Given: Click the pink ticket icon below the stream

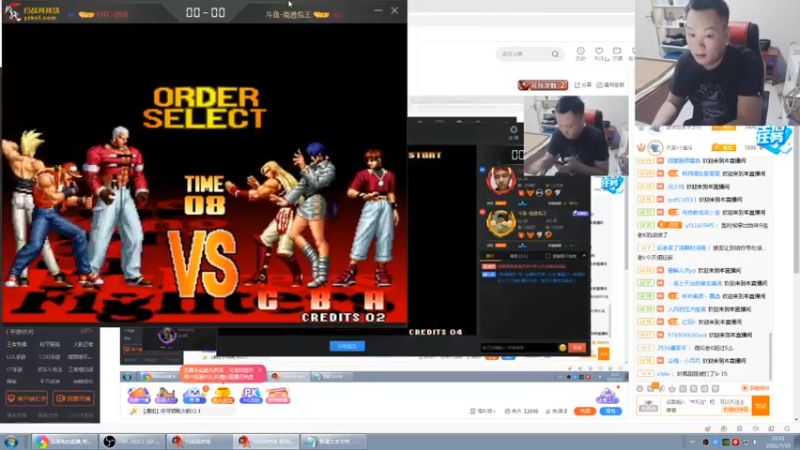Looking at the screenshot, I should tap(278, 395).
